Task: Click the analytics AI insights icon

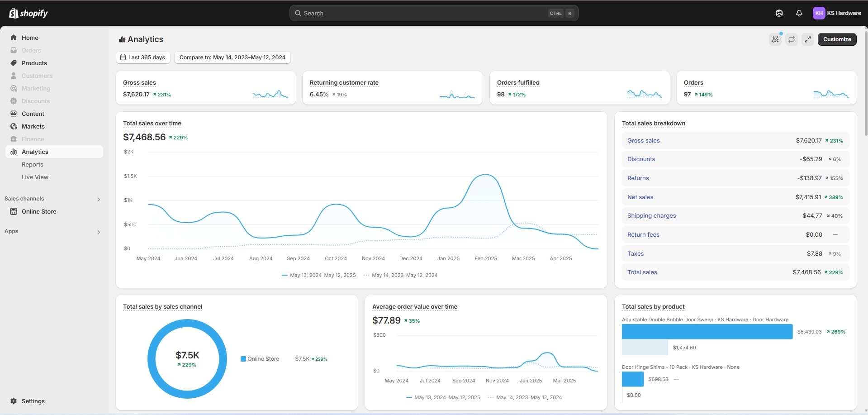Action: click(x=775, y=39)
